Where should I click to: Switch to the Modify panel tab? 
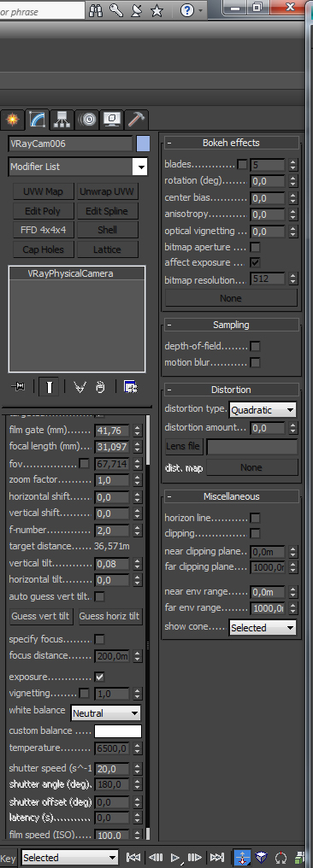37,119
